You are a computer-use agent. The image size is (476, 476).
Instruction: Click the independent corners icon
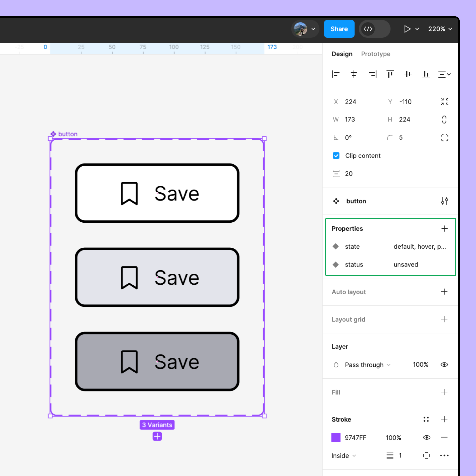point(445,138)
